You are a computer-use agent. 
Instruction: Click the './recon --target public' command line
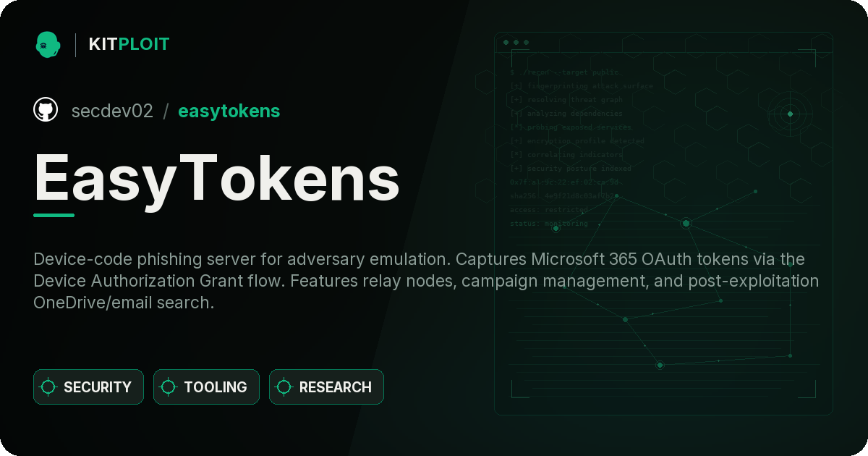tap(565, 72)
